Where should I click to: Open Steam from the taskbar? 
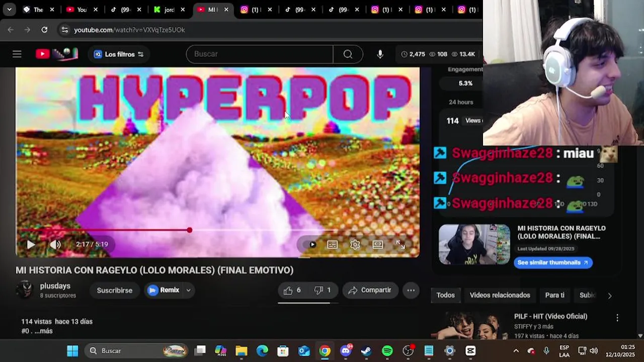click(x=366, y=350)
